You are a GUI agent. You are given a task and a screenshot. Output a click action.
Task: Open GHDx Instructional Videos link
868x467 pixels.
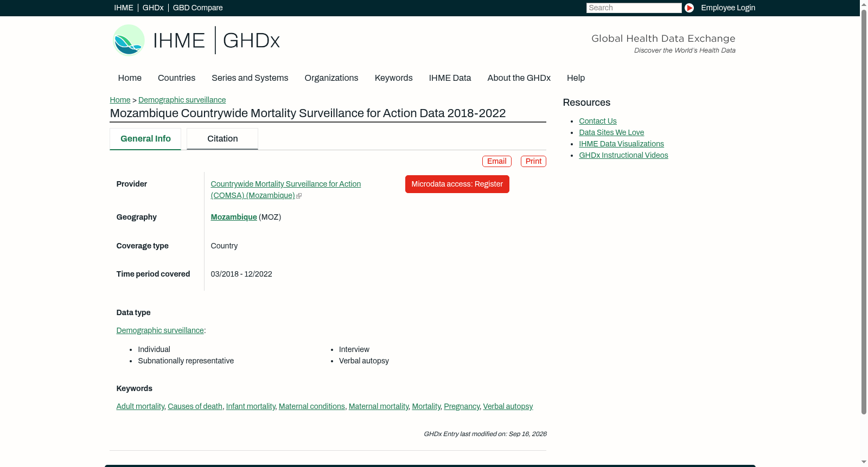(623, 155)
